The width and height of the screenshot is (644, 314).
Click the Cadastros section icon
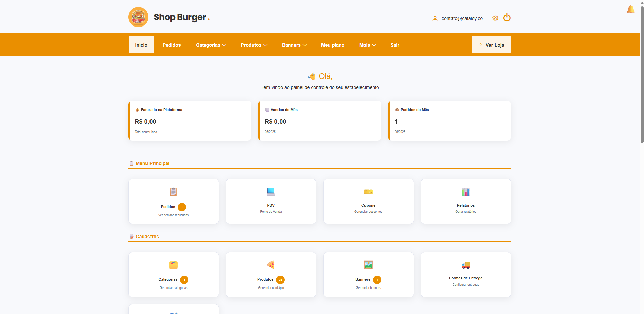131,237
